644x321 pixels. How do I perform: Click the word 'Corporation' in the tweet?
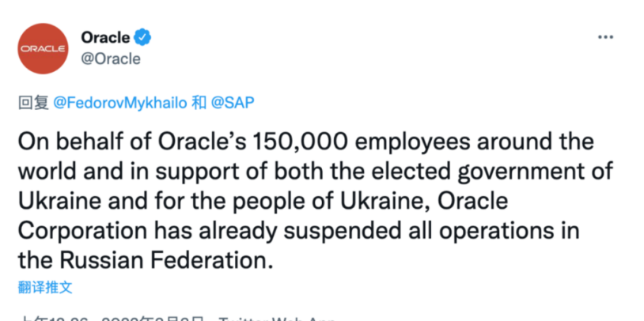(x=82, y=231)
